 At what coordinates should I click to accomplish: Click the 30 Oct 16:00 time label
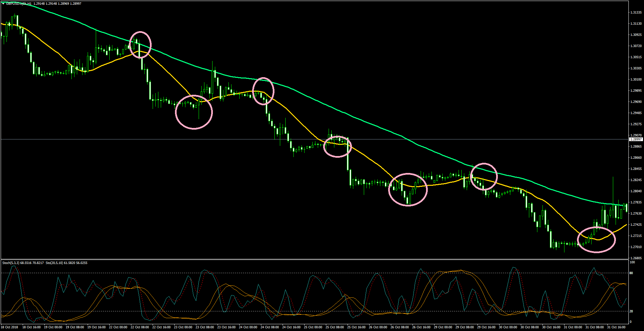tap(551, 327)
